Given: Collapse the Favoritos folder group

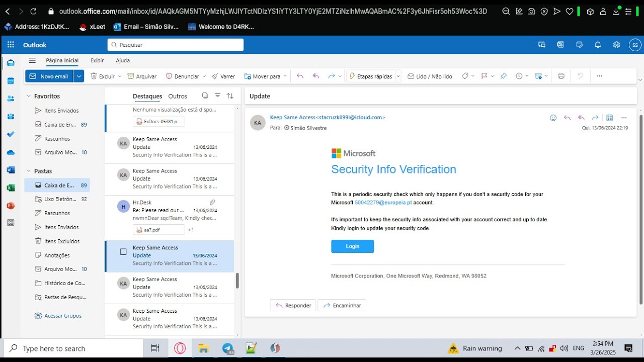Looking at the screenshot, I should pos(29,96).
